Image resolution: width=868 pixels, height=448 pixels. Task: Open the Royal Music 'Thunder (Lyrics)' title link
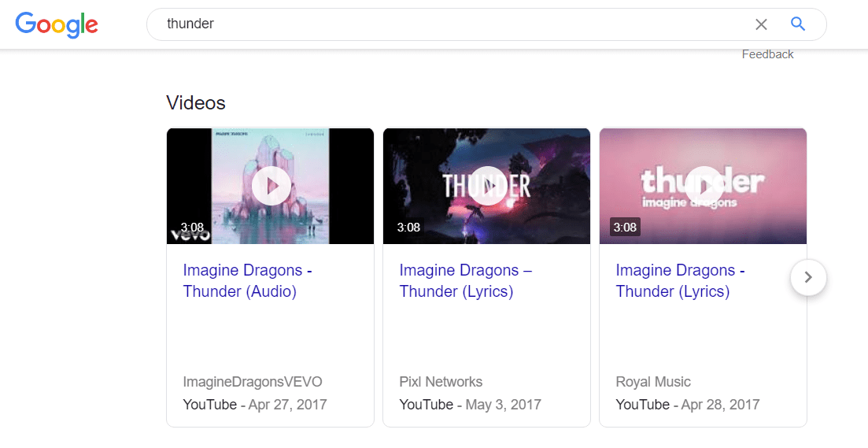click(681, 281)
